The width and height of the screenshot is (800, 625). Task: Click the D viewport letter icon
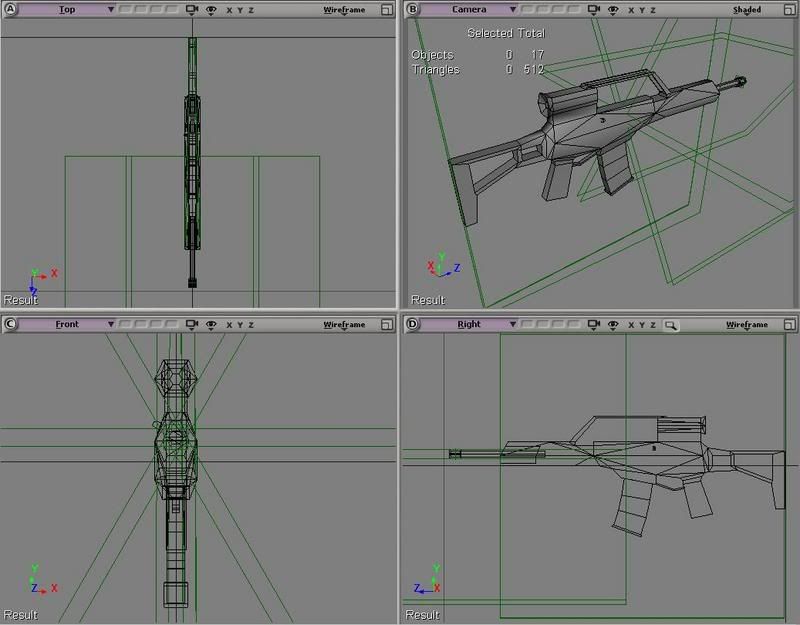point(412,324)
